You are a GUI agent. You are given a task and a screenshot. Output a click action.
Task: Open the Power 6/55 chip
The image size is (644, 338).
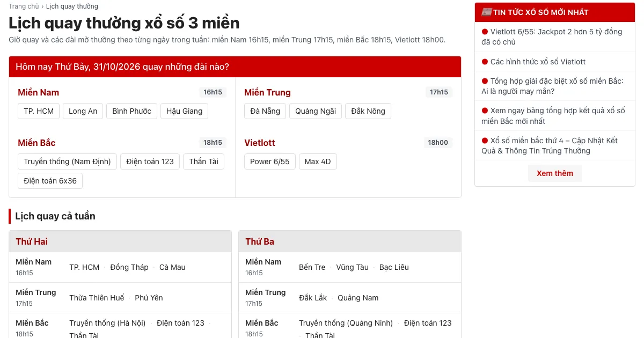[x=270, y=161]
